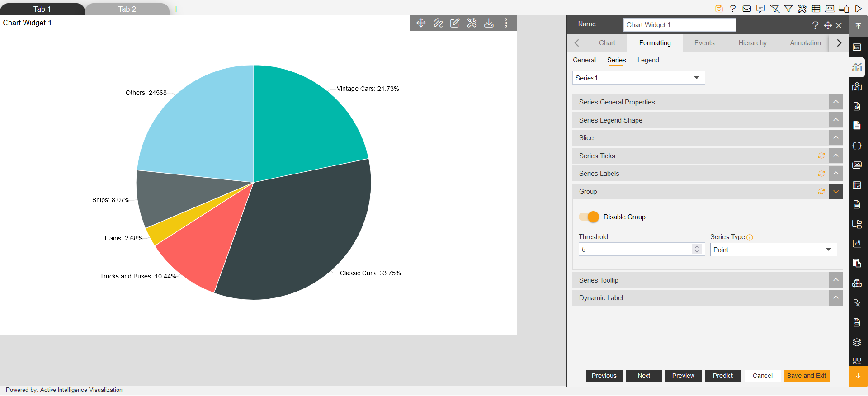
Task: Click the top toolbar table grid icon
Action: [816, 9]
